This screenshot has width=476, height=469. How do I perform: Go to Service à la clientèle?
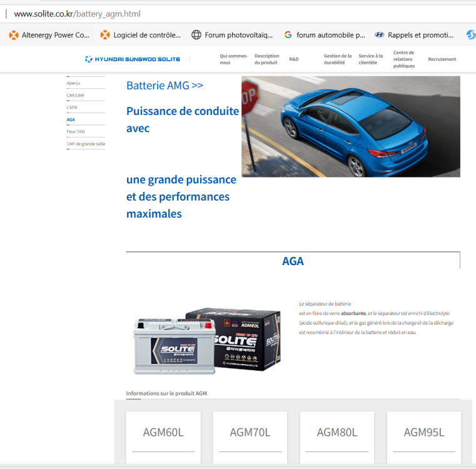(370, 59)
